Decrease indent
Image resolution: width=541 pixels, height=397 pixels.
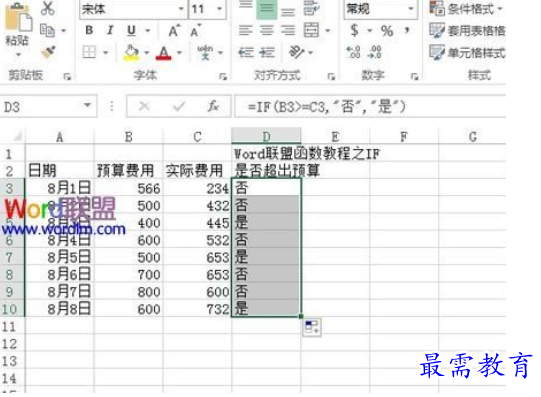[x=246, y=52]
